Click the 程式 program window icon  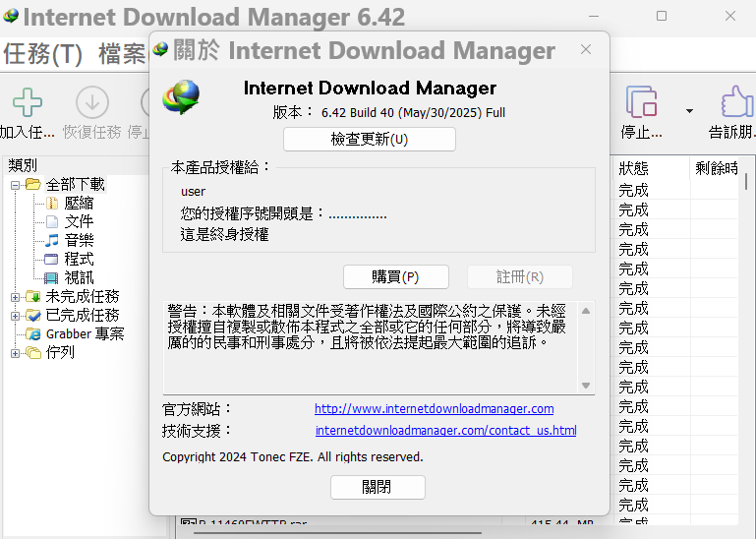[x=51, y=259]
